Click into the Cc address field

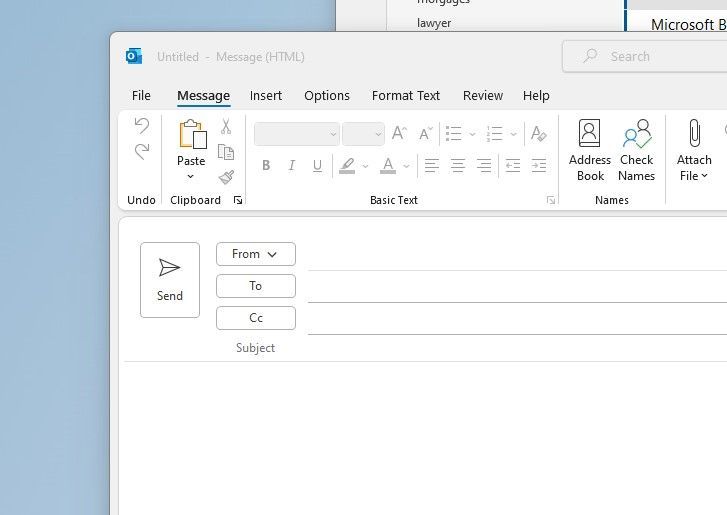coord(517,321)
